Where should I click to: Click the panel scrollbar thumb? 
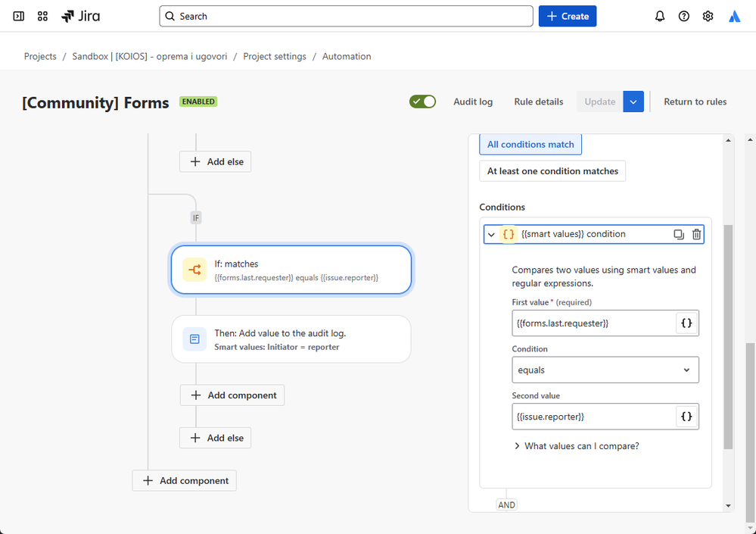tap(728, 337)
